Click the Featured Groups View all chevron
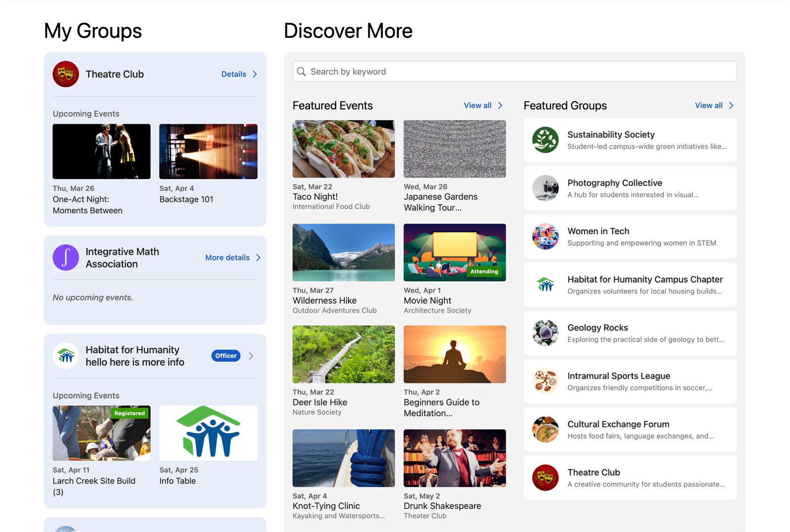 click(731, 106)
